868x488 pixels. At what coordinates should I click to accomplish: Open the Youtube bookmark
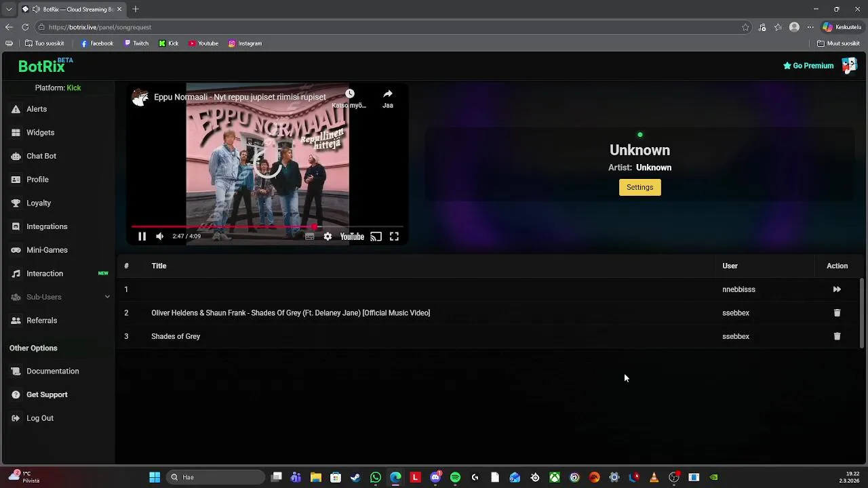point(203,43)
